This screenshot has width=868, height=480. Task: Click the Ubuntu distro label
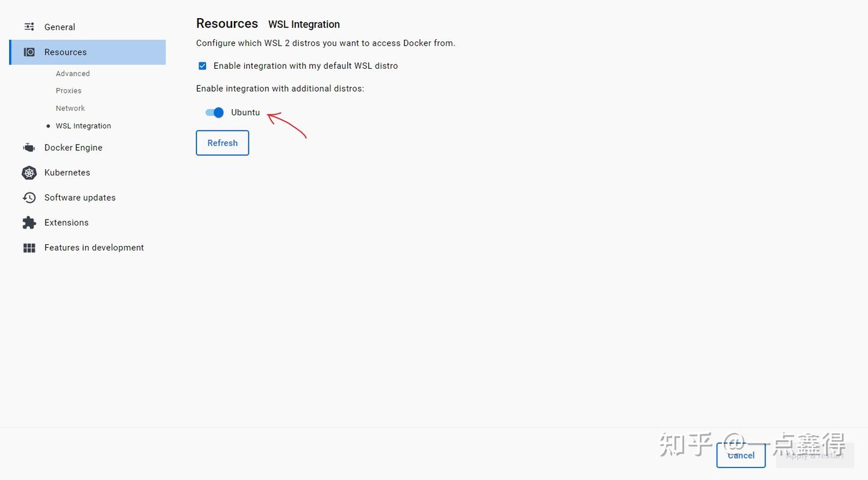[x=245, y=113]
